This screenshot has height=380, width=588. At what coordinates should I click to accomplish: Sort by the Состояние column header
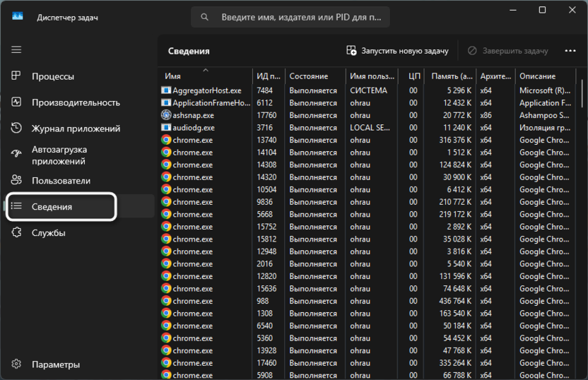click(x=309, y=76)
